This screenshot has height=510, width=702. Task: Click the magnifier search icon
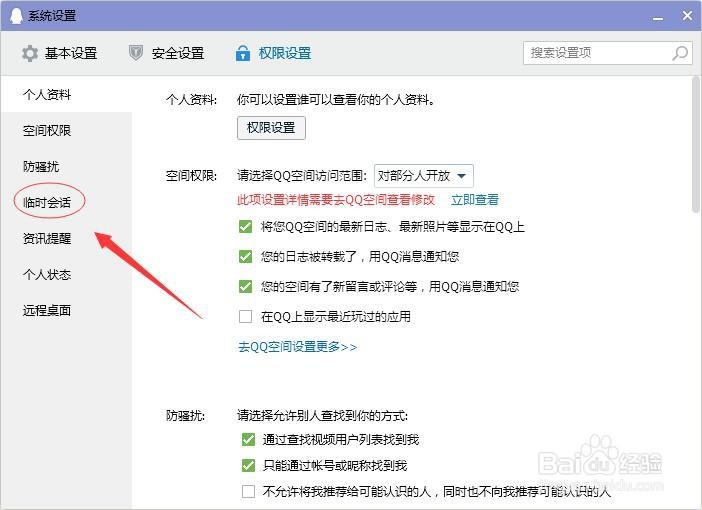[x=680, y=53]
